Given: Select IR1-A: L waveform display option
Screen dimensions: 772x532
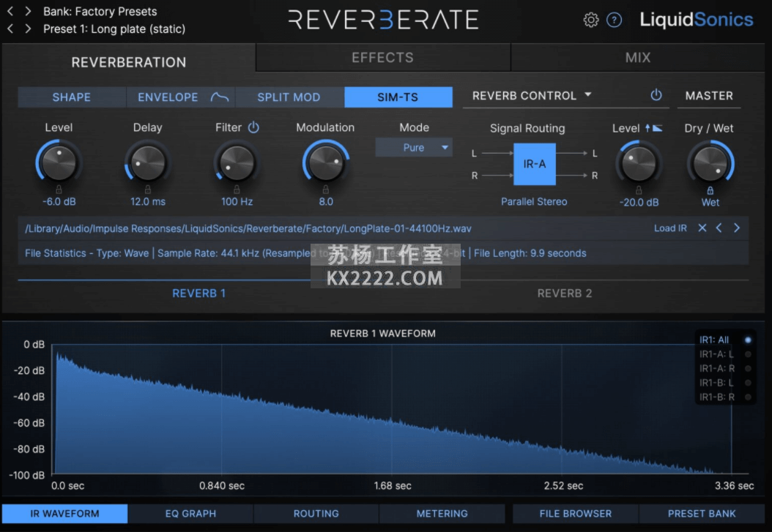Looking at the screenshot, I should point(724,354).
